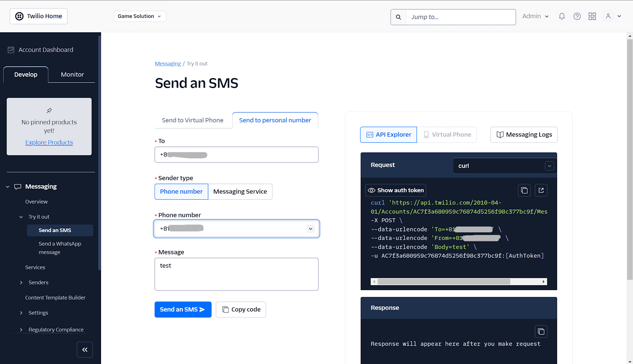Click the Copy code button
Screen dimensions: 633x364
point(241,310)
